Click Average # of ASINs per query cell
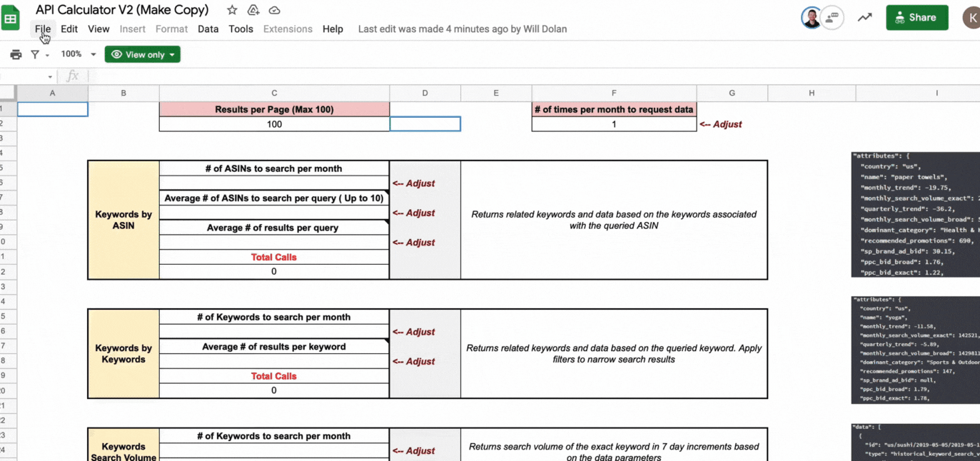This screenshot has height=461, width=980. click(x=274, y=198)
